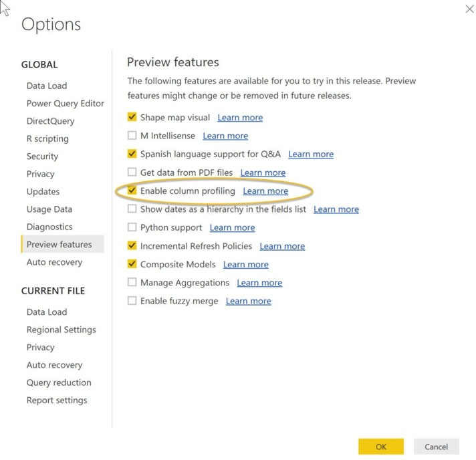Open Learn more link for Shape map visual
This screenshot has height=460, width=476.
[x=240, y=118]
